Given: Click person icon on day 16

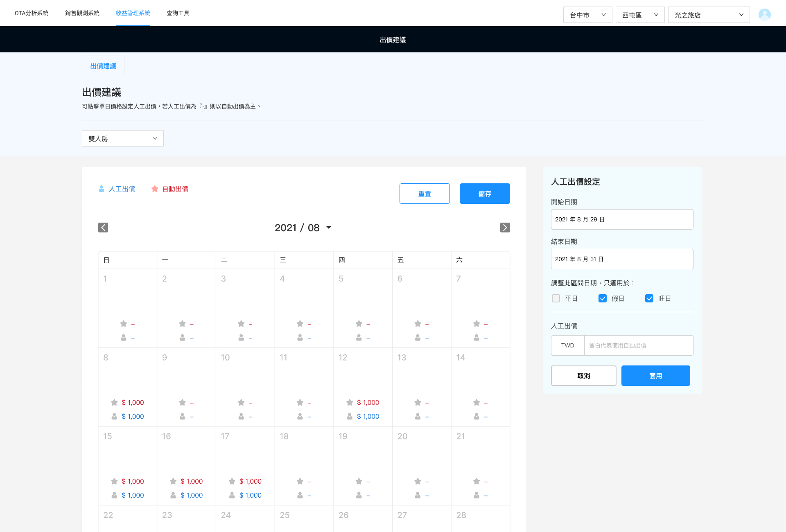Looking at the screenshot, I should point(173,495).
